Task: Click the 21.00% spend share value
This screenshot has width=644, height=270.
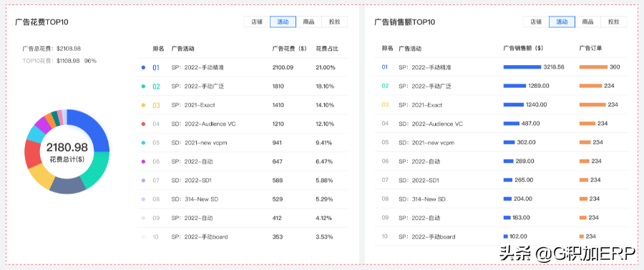Action: pos(326,67)
